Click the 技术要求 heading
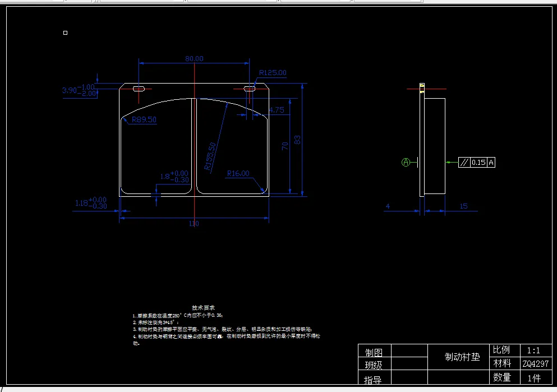Viewport: 557px width, 392px height. click(x=203, y=308)
